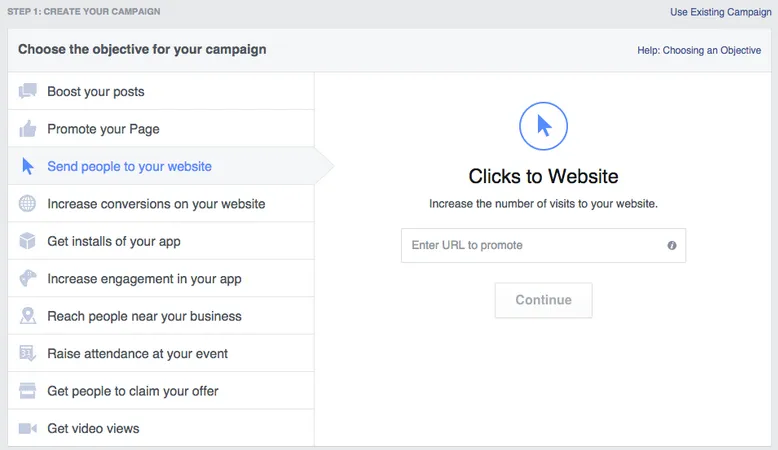Viewport: 778px width, 450px height.
Task: Click the game controller engagement icon
Action: (28, 279)
